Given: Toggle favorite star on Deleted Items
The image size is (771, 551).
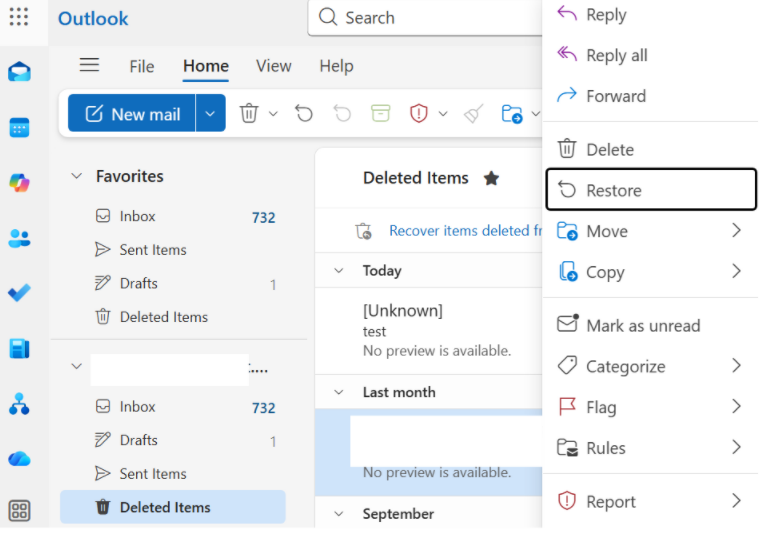Looking at the screenshot, I should [491, 178].
